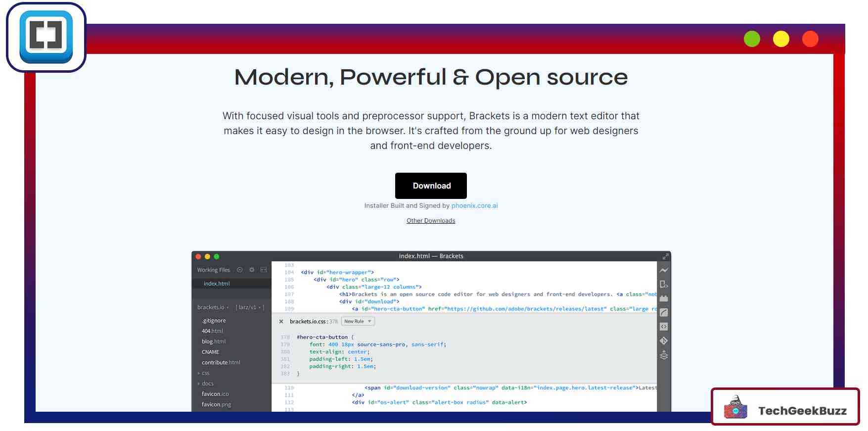Open the Extension Manager brick icon

664,298
